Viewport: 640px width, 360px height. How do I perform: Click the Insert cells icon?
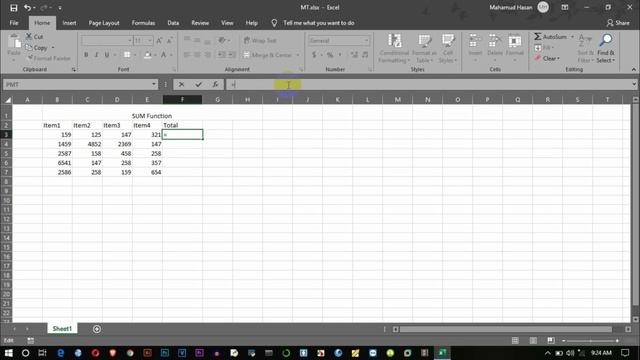point(475,41)
